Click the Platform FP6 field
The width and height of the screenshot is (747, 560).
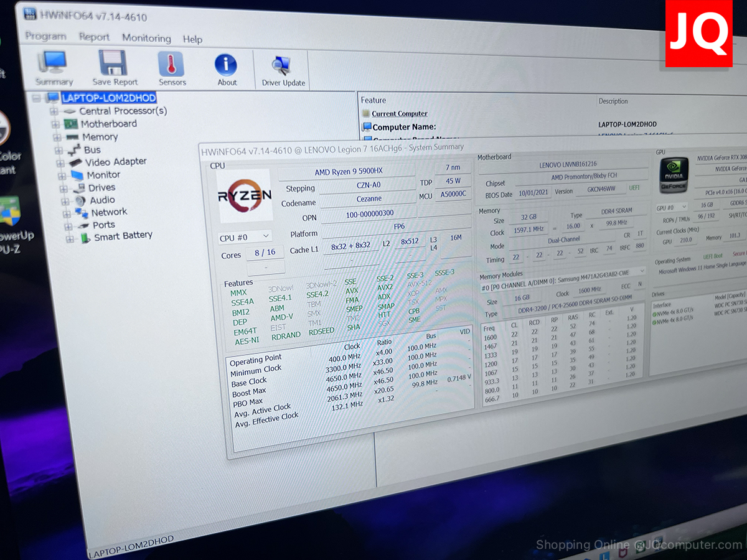pos(399,226)
